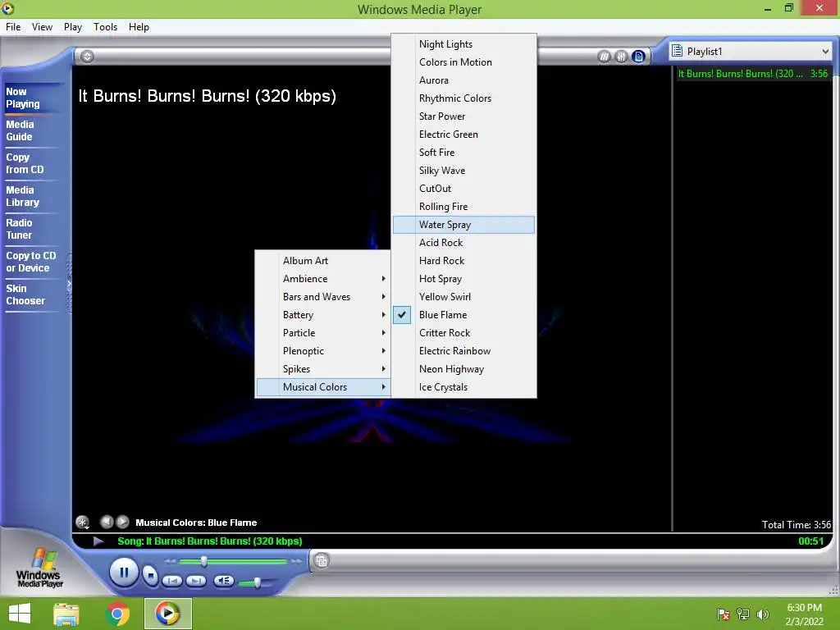Click the small play indicator next to the song title
The width and height of the screenshot is (840, 630).
(98, 541)
